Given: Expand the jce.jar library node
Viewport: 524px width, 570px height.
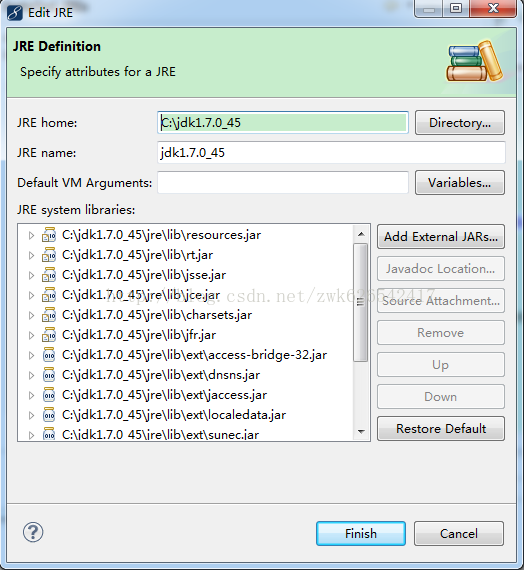Looking at the screenshot, I should pyautogui.click(x=31, y=296).
